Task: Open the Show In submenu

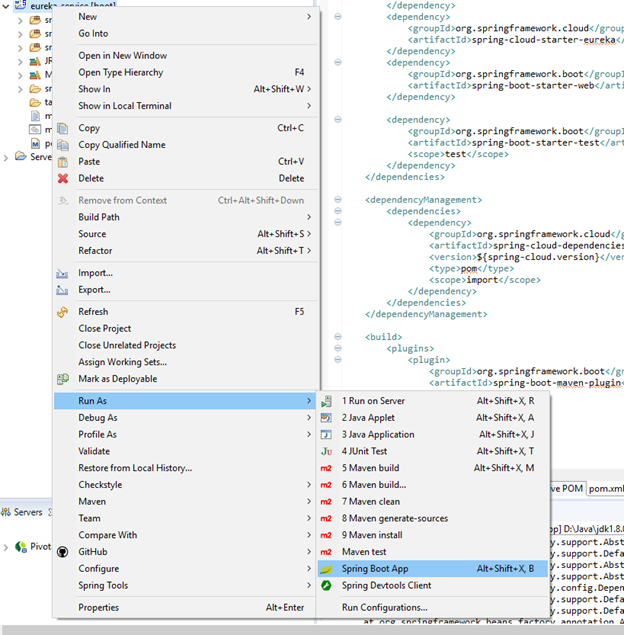Action: 186,89
